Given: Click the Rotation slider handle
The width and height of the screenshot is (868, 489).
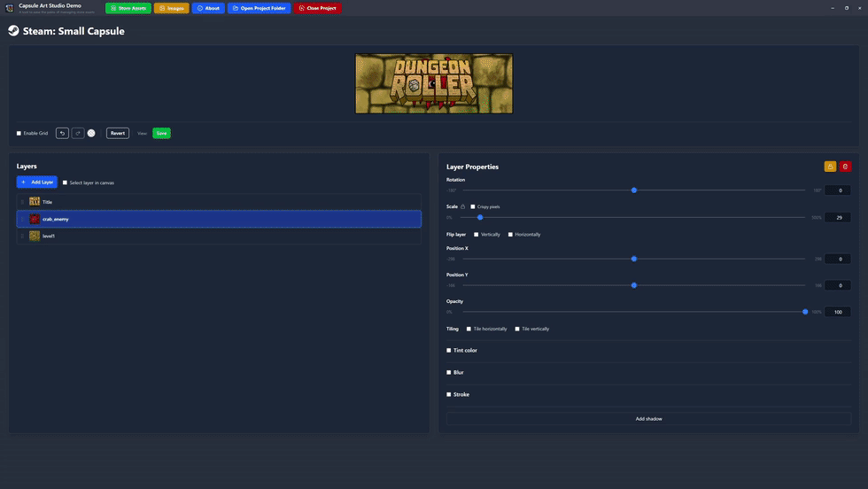Looking at the screenshot, I should (634, 190).
